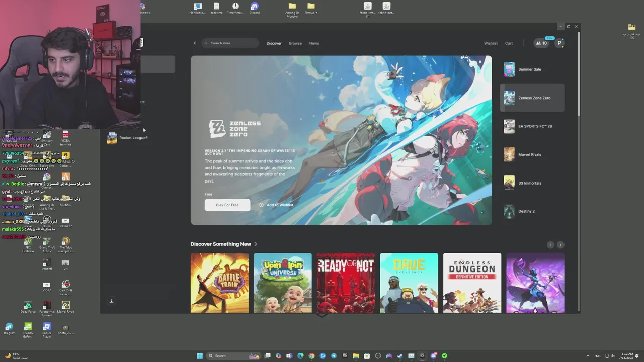Open Microsoft Store from the taskbar
Image resolution: width=644 pixels, height=362 pixels.
click(367, 356)
